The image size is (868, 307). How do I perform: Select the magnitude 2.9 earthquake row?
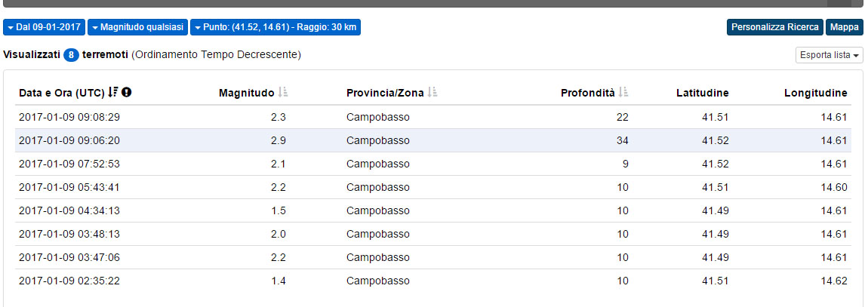pos(69,140)
